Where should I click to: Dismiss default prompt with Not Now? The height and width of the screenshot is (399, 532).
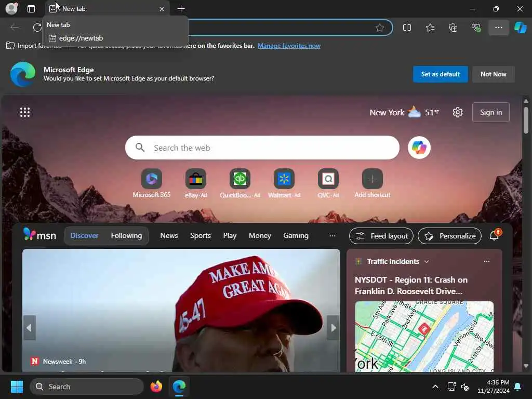[493, 74]
